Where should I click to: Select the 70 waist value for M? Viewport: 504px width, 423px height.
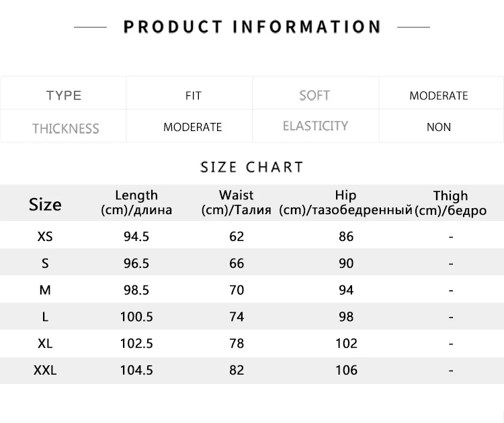click(x=237, y=290)
